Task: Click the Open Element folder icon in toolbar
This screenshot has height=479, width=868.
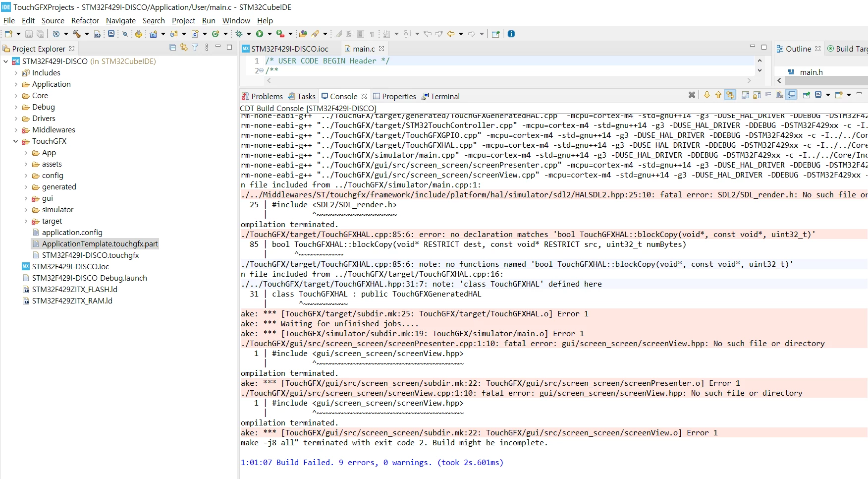Action: click(303, 34)
